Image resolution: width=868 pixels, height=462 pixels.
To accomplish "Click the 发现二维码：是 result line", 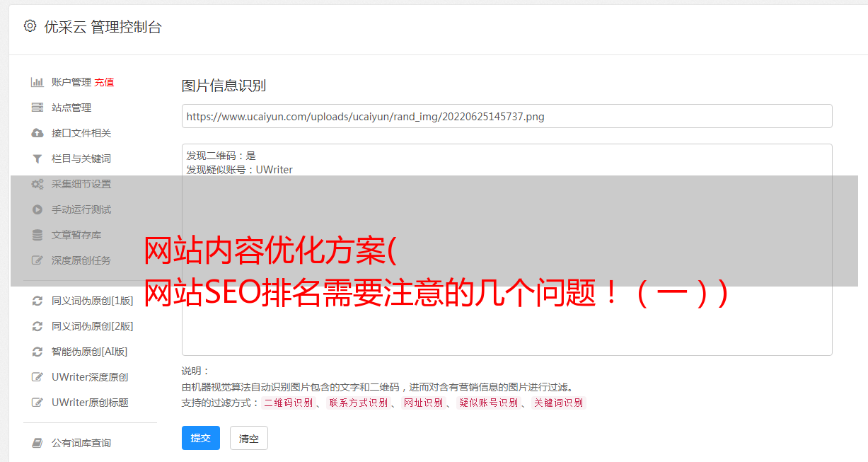I will click(221, 156).
